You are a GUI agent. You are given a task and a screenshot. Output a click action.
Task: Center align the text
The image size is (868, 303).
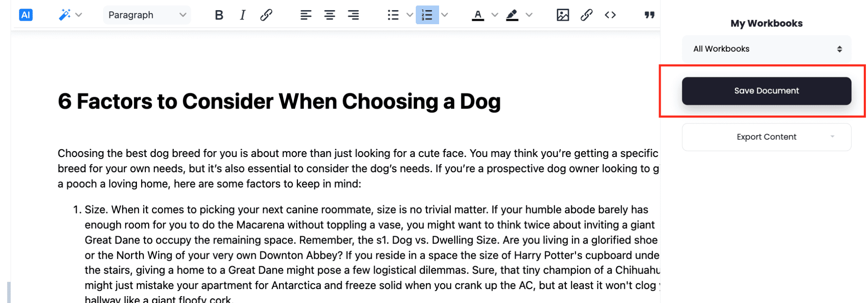coord(329,15)
